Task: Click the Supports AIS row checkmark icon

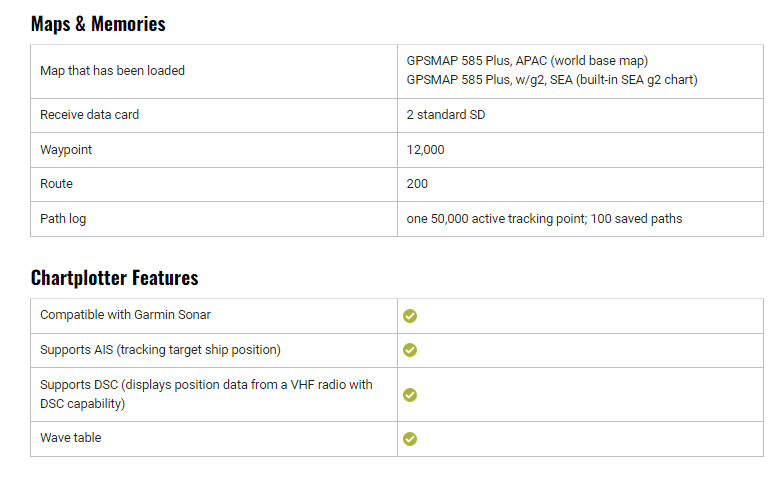Action: [410, 350]
